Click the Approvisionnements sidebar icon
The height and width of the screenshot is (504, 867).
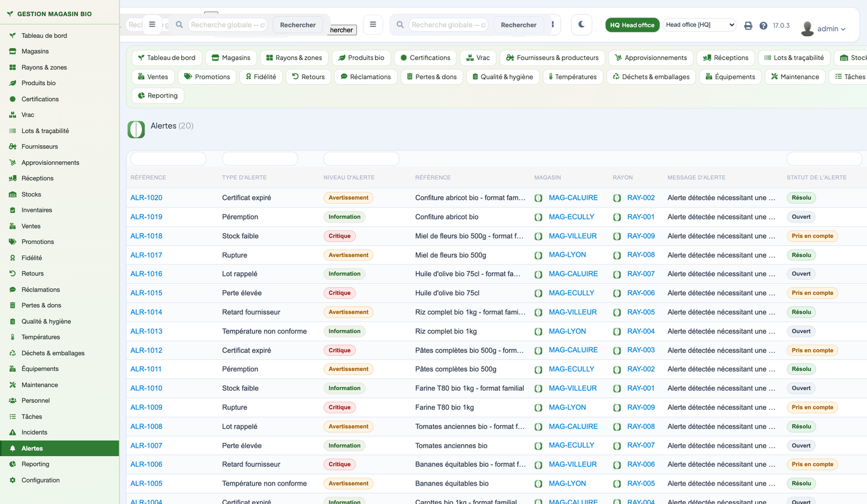coord(13,163)
